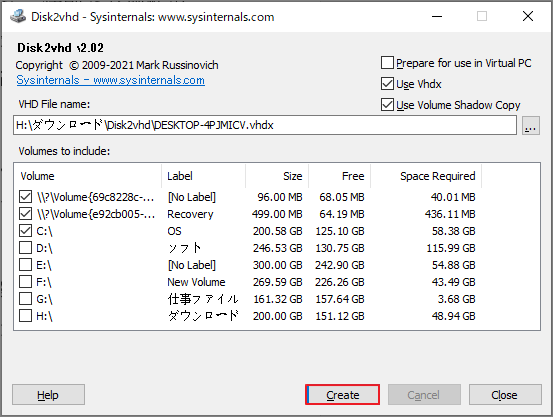This screenshot has height=417, width=553.
Task: Select the OS label cell
Action: (174, 231)
